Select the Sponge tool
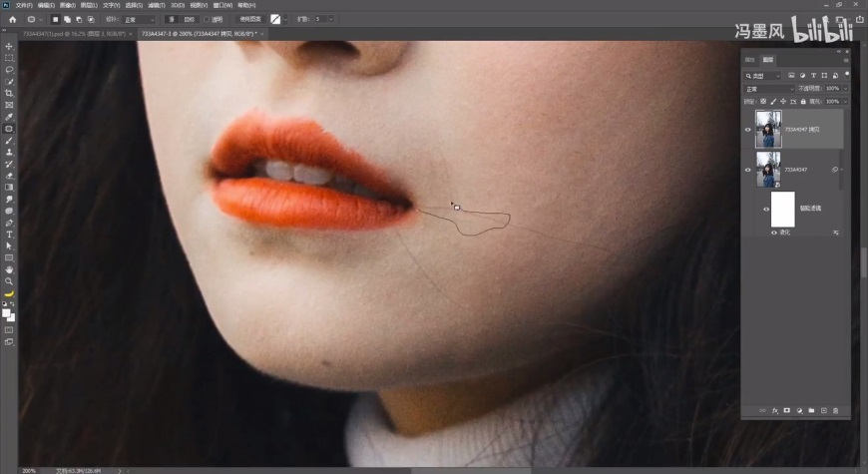The height and width of the screenshot is (474, 868). pos(9,211)
